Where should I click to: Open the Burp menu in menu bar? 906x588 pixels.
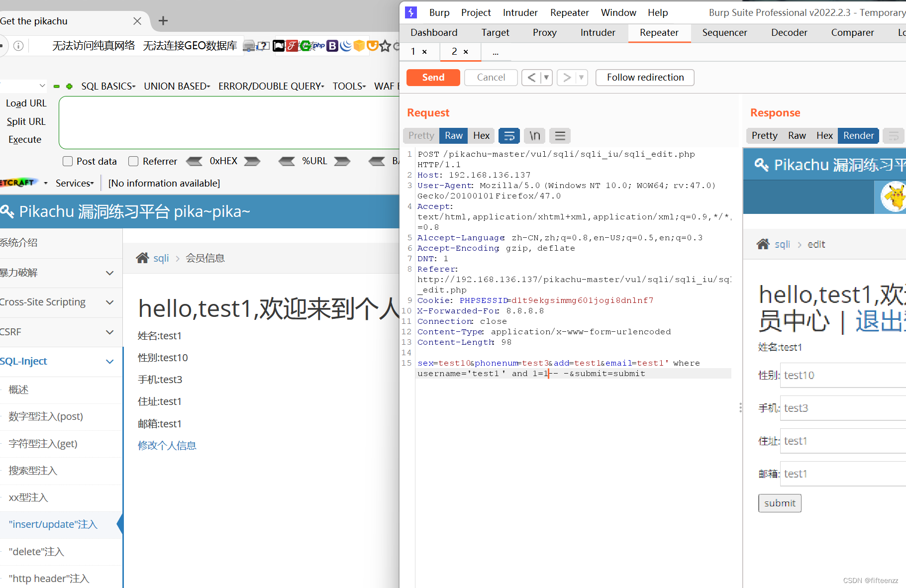pos(439,12)
